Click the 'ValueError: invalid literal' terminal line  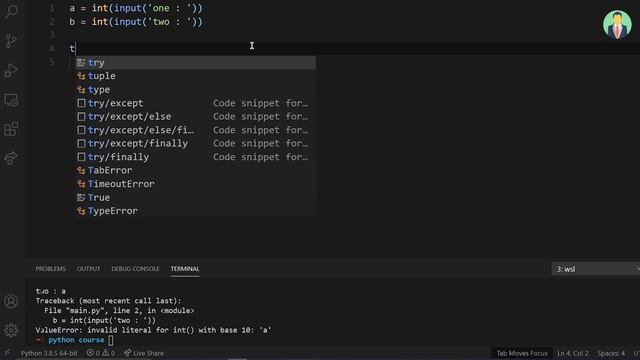point(153,330)
